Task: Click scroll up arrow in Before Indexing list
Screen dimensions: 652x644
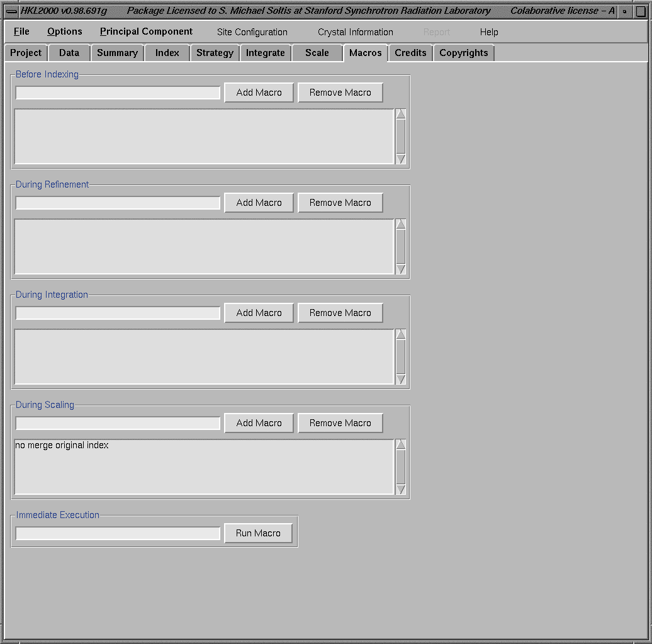Action: click(400, 113)
